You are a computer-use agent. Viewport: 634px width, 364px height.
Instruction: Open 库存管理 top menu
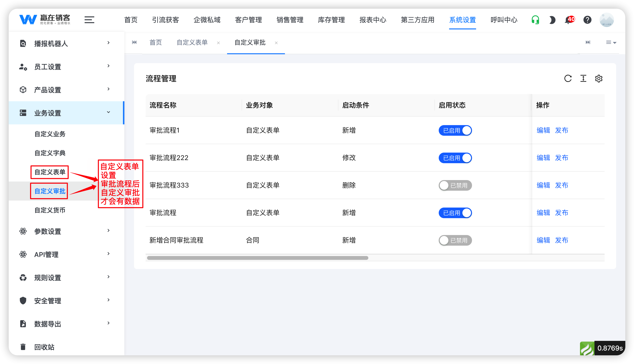click(x=331, y=20)
